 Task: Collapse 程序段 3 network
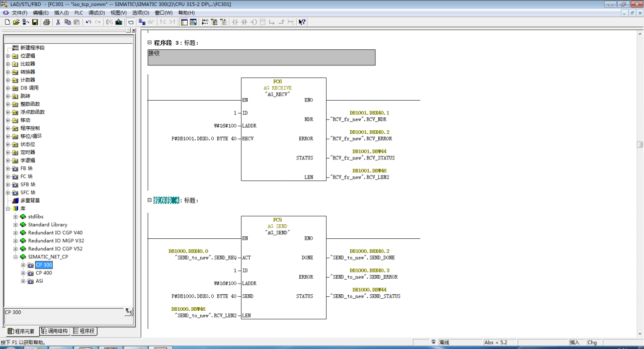pyautogui.click(x=149, y=43)
